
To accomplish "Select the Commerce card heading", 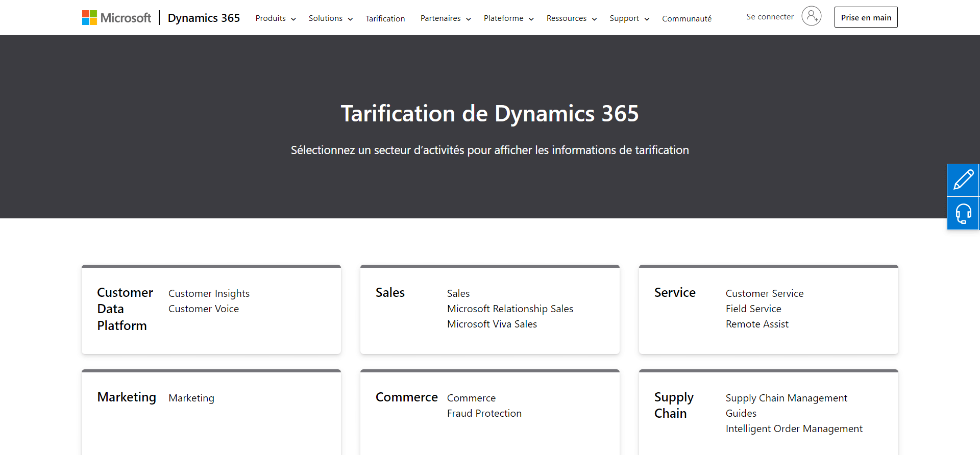I will coord(407,397).
